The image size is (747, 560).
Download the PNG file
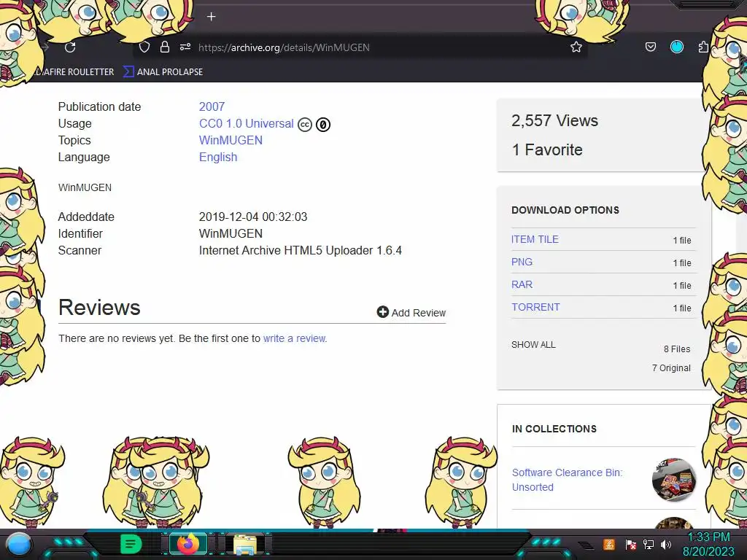(522, 262)
